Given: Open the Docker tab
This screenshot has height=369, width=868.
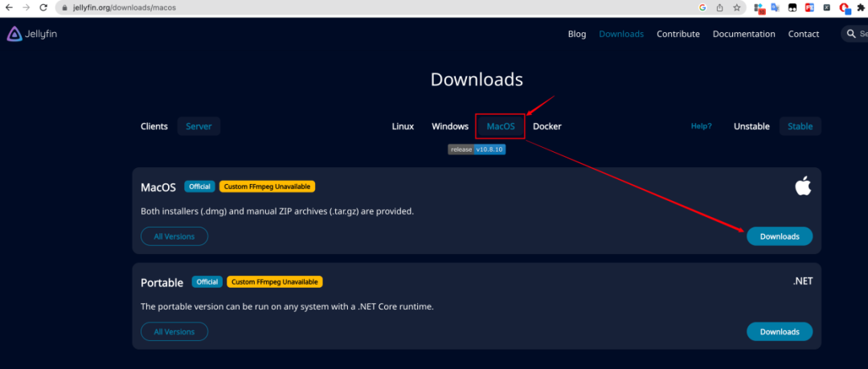Looking at the screenshot, I should [x=547, y=126].
